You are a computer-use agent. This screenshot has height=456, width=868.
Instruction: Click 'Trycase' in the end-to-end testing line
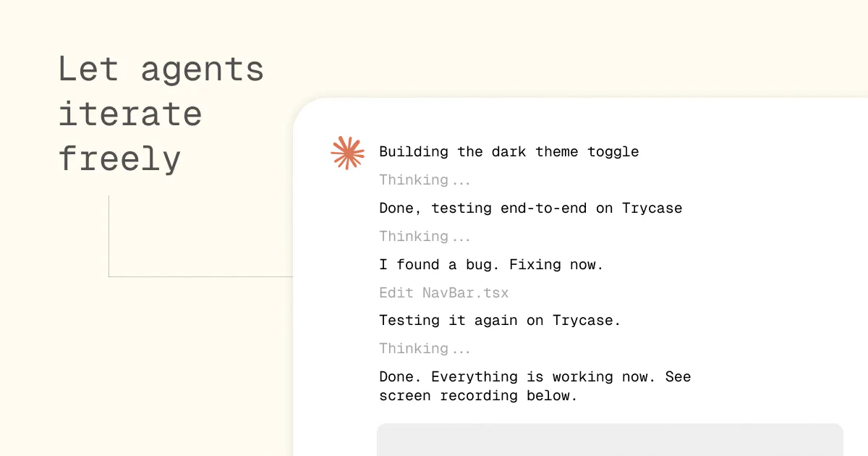click(x=652, y=208)
